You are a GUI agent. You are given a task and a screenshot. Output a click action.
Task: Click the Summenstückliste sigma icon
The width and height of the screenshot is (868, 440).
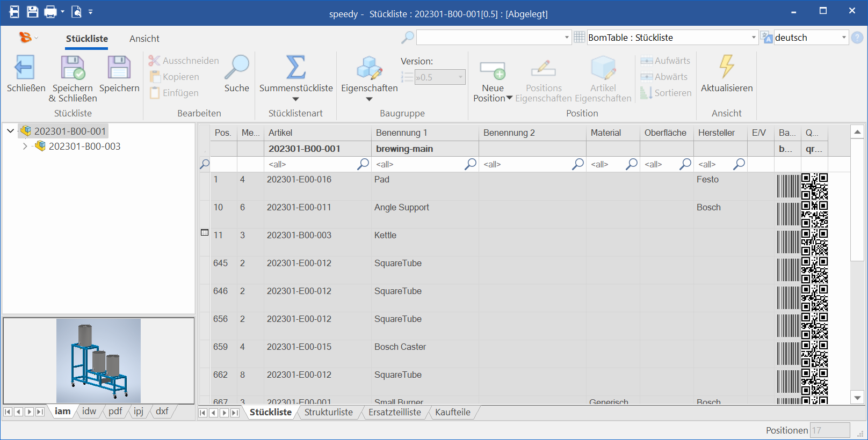click(296, 68)
